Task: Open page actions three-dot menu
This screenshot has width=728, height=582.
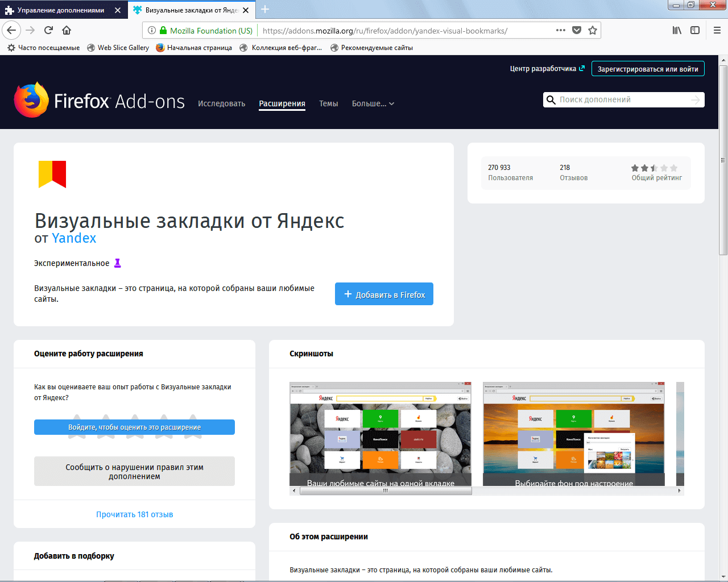Action: pos(561,30)
